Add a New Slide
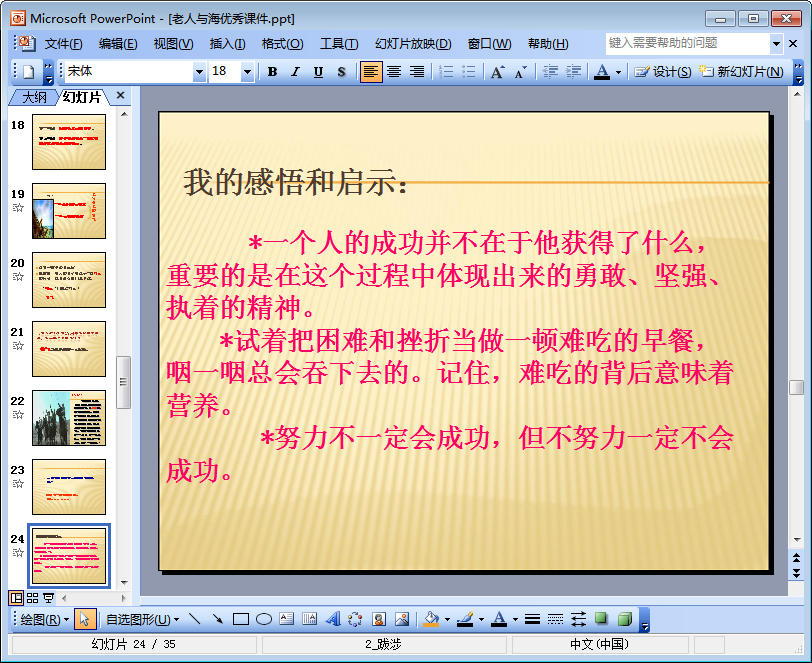 741,72
